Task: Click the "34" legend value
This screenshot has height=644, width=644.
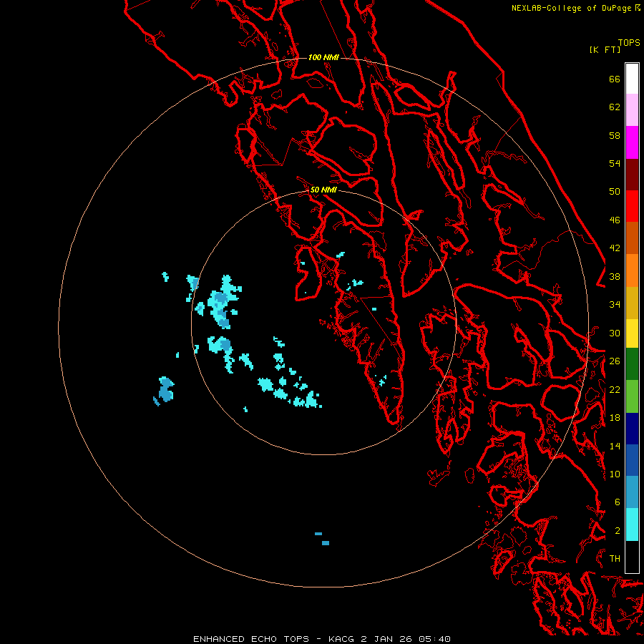Action: (615, 305)
